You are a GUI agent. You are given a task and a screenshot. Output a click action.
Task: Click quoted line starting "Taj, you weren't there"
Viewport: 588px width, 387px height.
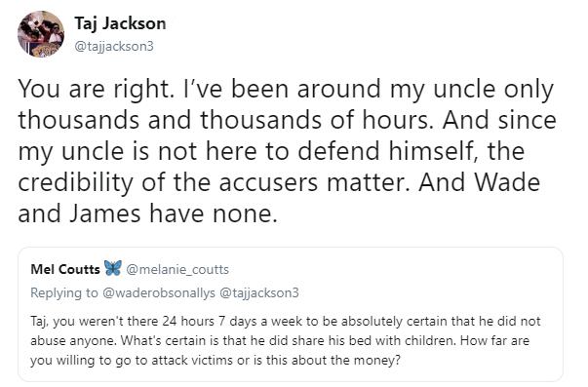(x=286, y=322)
